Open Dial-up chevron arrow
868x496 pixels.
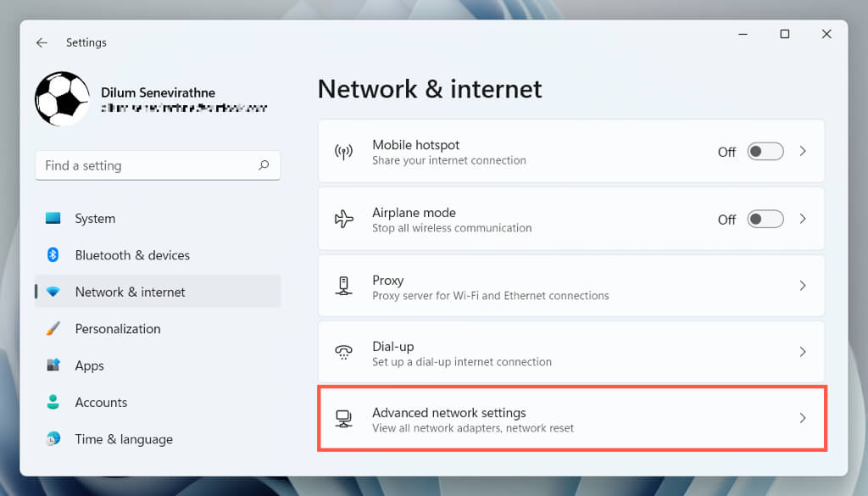tap(803, 352)
